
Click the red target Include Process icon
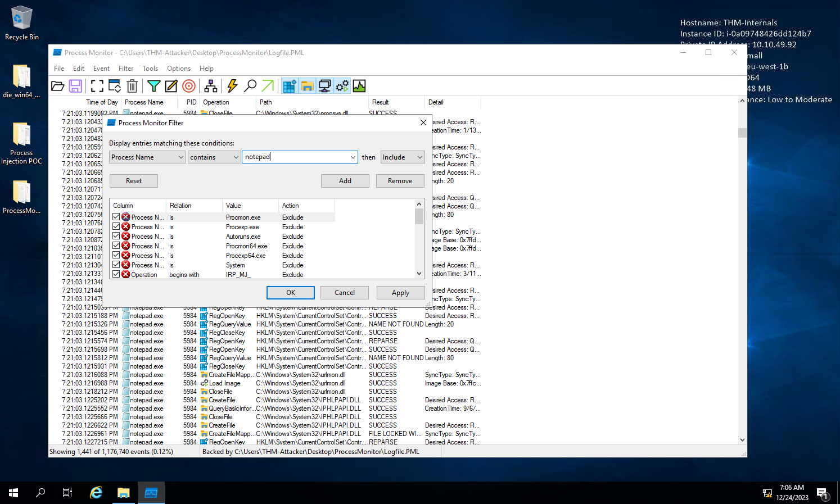click(x=189, y=86)
